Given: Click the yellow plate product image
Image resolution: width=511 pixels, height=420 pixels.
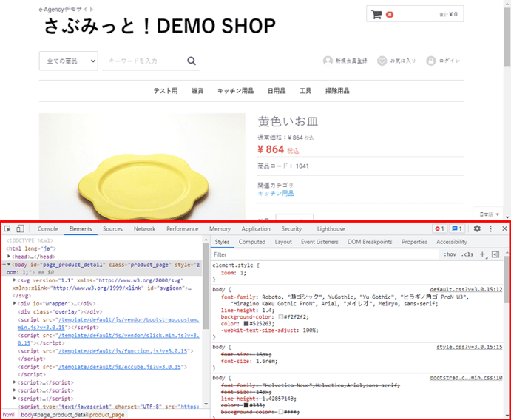Looking at the screenshot, I should coord(142,166).
